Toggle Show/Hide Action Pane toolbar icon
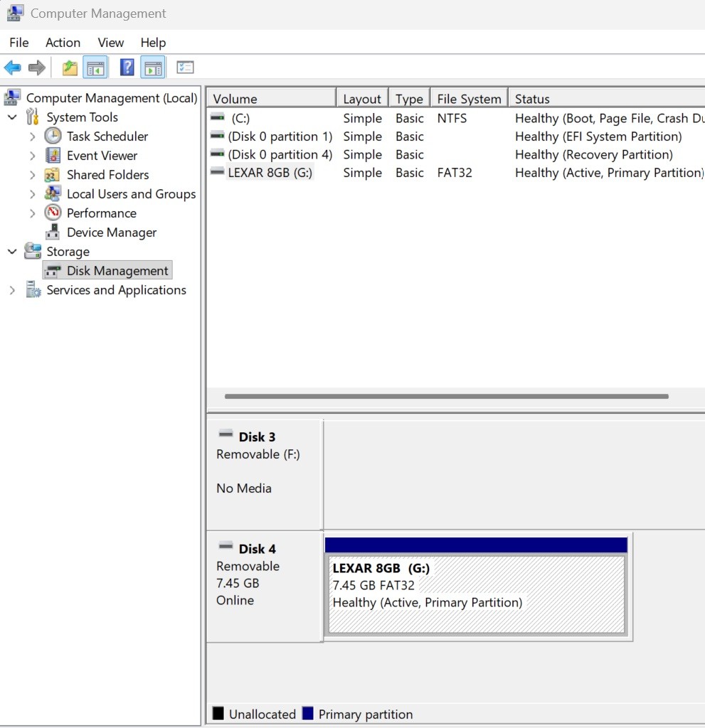705x728 pixels. (x=154, y=68)
